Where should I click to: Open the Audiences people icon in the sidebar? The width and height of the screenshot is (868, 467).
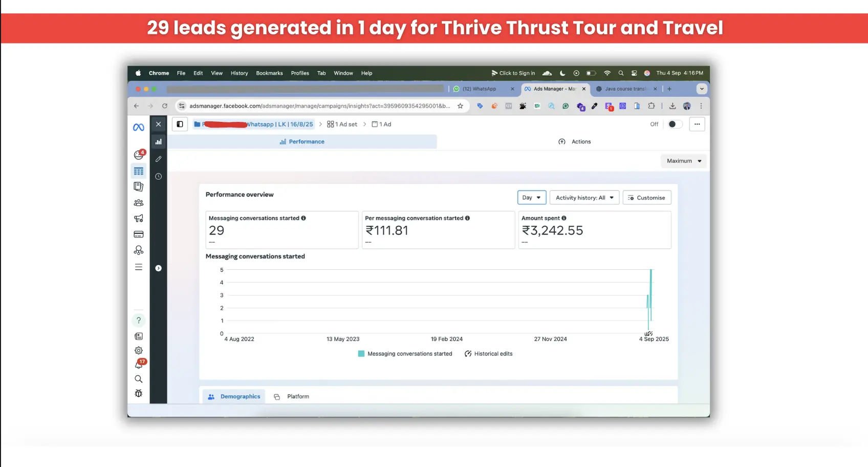coord(139,203)
